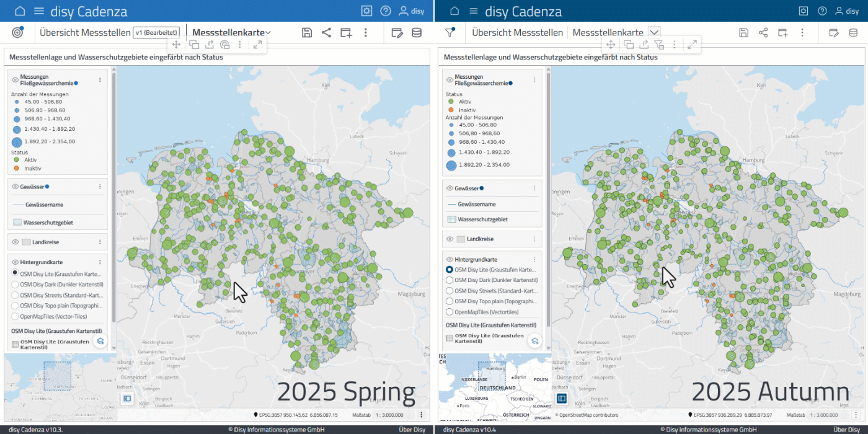
Task: Toggle Gewässer layer visibility in 2025 Autumn legend
Action: coord(449,188)
